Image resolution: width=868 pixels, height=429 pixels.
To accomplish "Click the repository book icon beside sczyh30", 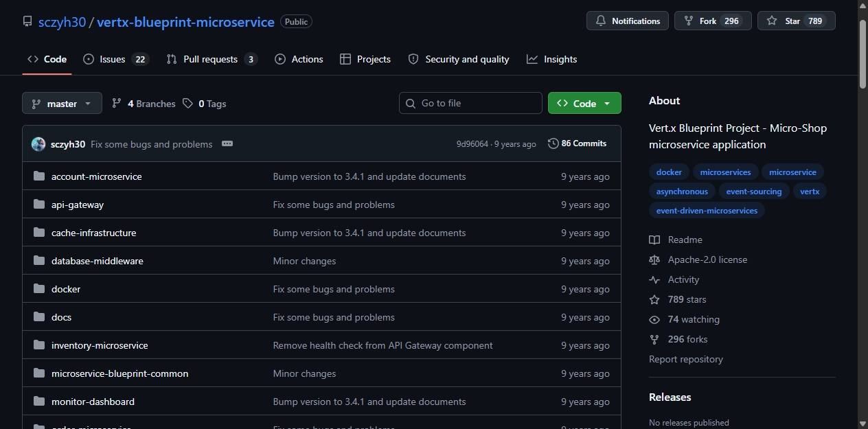I will click(27, 21).
